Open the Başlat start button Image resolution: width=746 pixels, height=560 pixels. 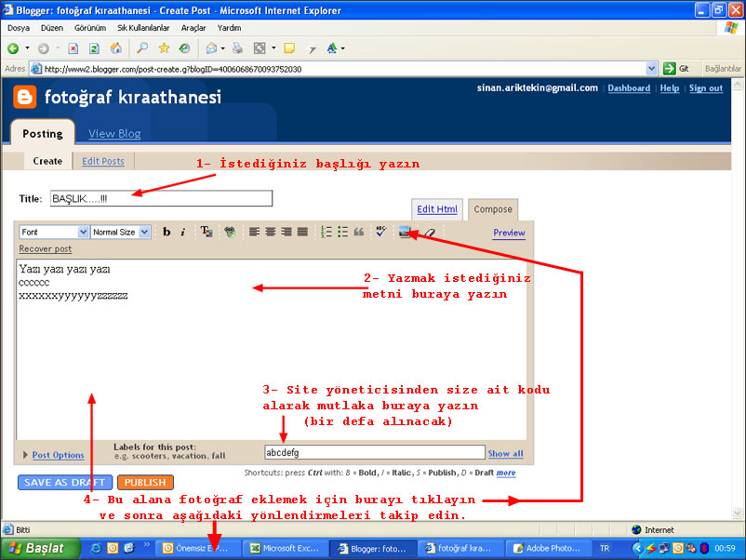[40, 549]
